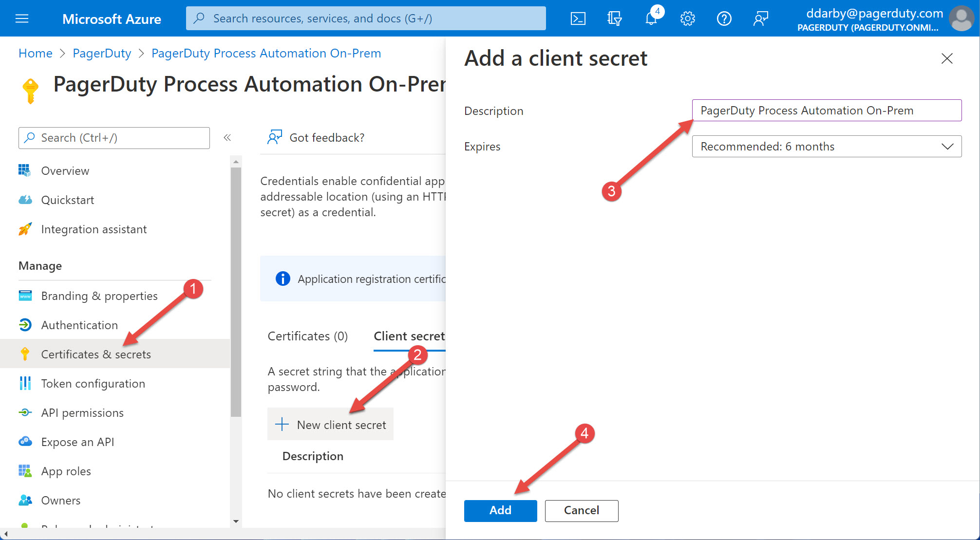980x540 pixels.
Task: Go to Quickstart
Action: point(68,200)
